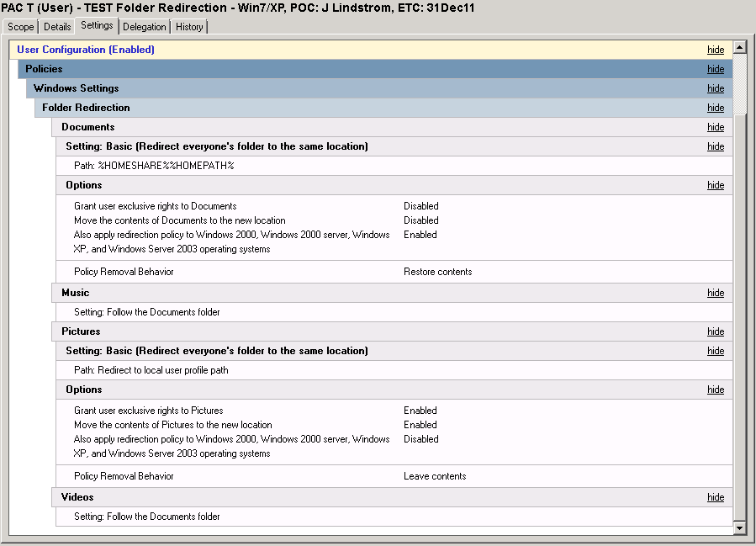Hide the Options under Pictures
The image size is (756, 546).
pyautogui.click(x=715, y=390)
